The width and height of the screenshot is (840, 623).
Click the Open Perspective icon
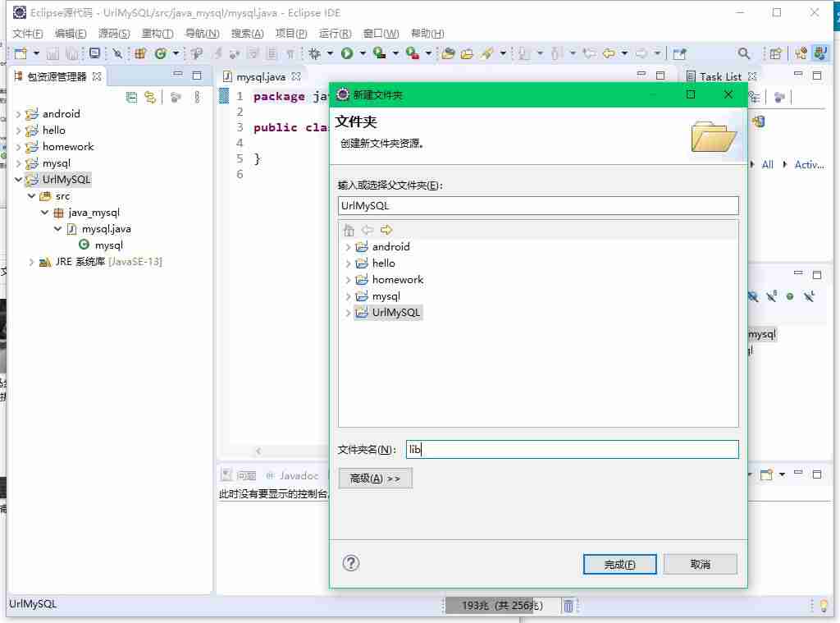pyautogui.click(x=775, y=53)
